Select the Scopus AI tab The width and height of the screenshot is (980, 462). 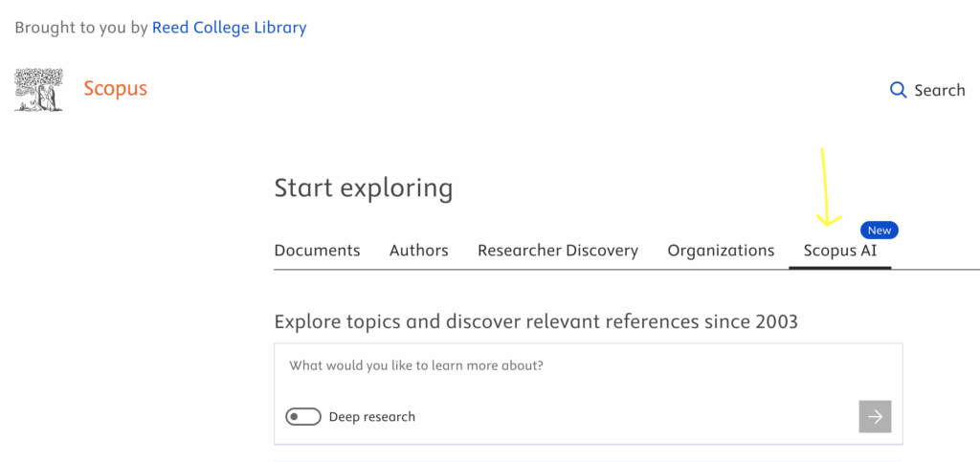pyautogui.click(x=840, y=251)
